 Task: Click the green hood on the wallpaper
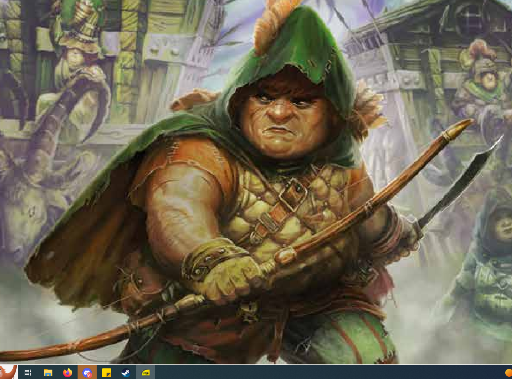tap(300, 43)
